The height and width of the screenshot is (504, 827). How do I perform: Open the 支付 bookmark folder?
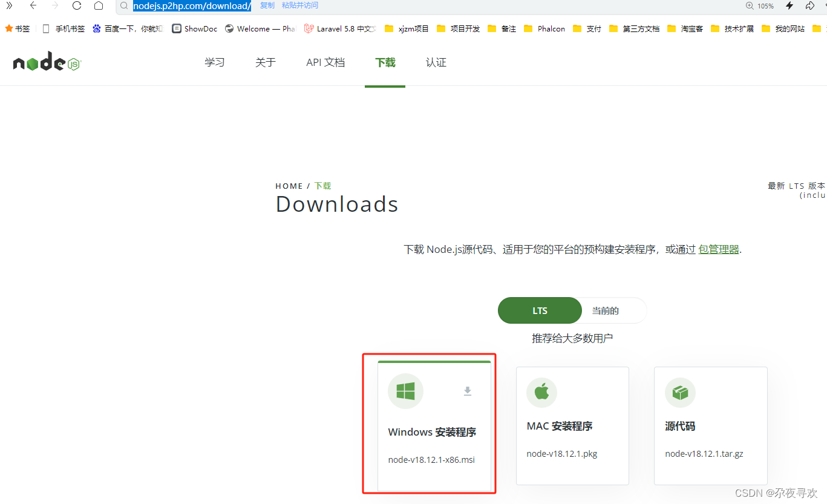[587, 28]
